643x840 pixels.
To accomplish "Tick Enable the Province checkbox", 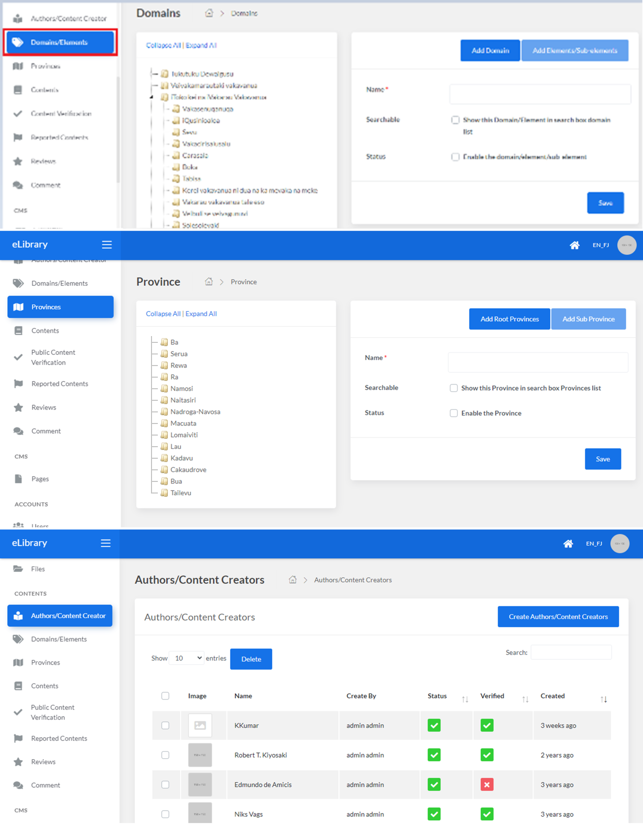I will click(453, 413).
